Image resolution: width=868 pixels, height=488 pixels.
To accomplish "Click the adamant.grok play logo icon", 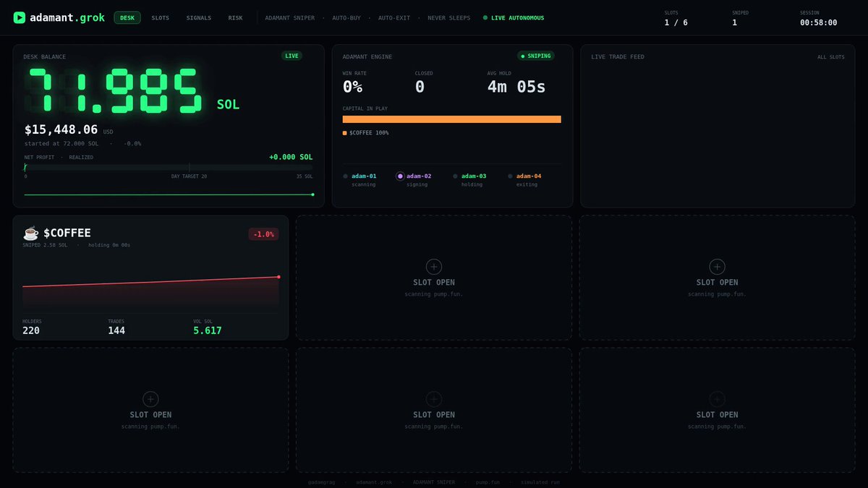I will 20,17.
